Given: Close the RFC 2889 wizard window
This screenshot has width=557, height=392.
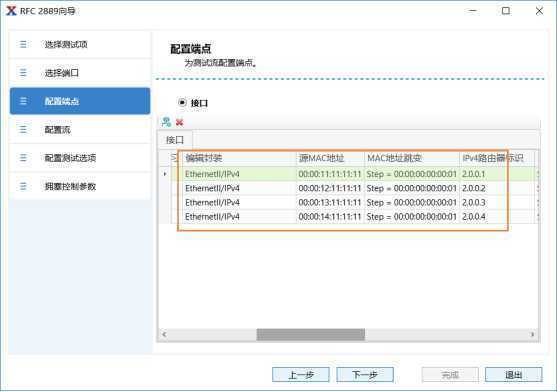Looking at the screenshot, I should coord(539,11).
